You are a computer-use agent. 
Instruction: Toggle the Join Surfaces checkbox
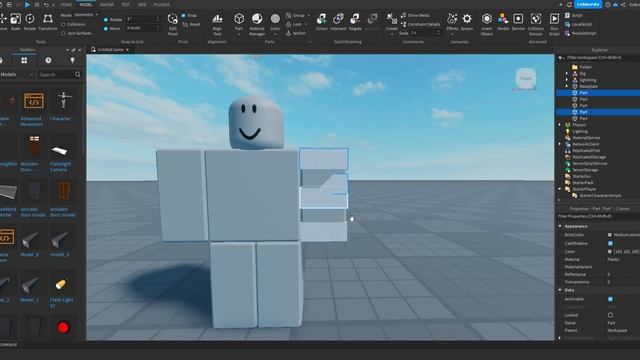click(63, 33)
